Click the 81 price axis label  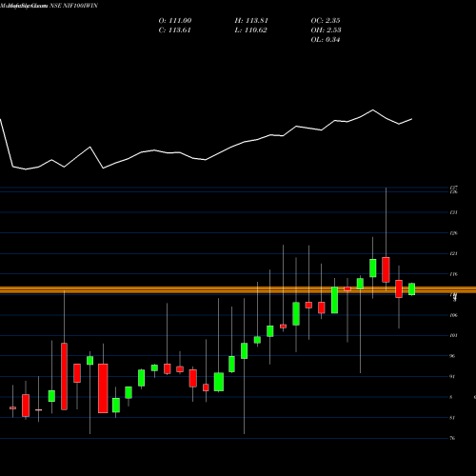tap(452, 418)
